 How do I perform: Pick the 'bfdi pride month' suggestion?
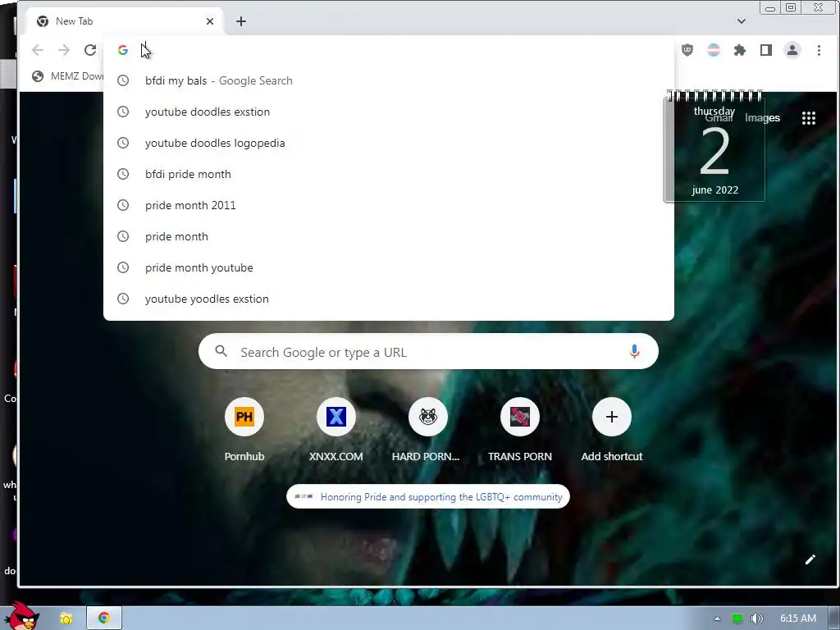pos(388,174)
